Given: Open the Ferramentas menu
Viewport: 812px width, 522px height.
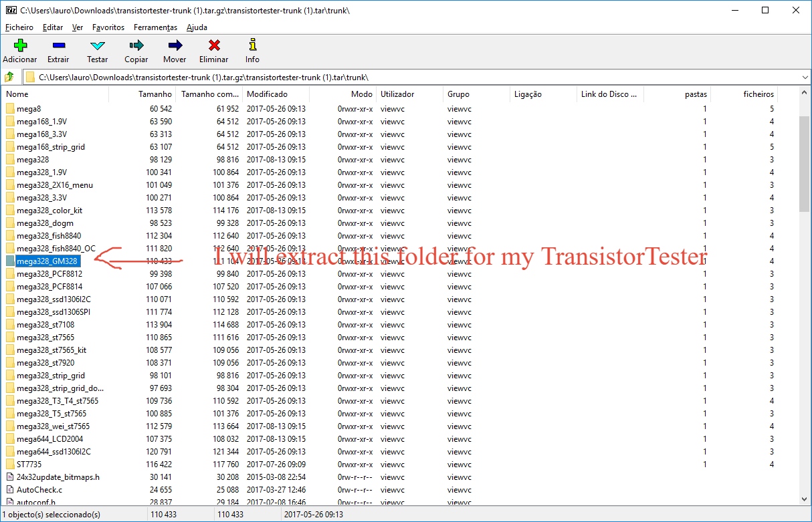Looking at the screenshot, I should click(x=155, y=27).
